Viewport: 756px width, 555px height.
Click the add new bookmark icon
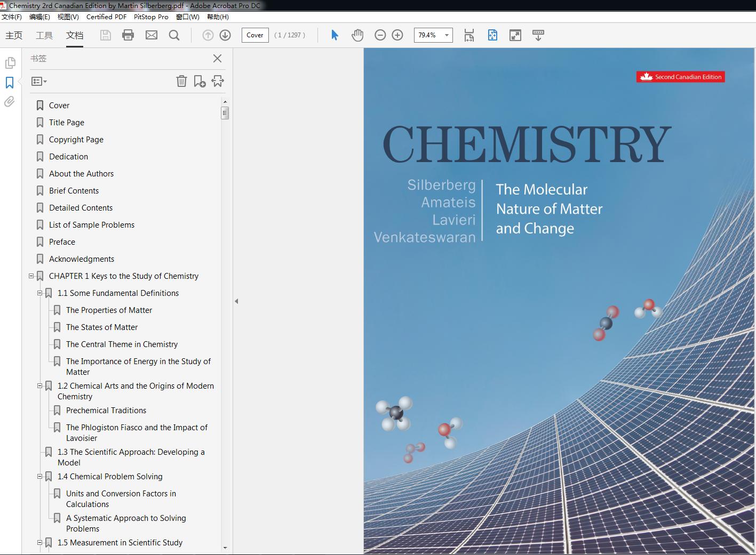point(200,81)
